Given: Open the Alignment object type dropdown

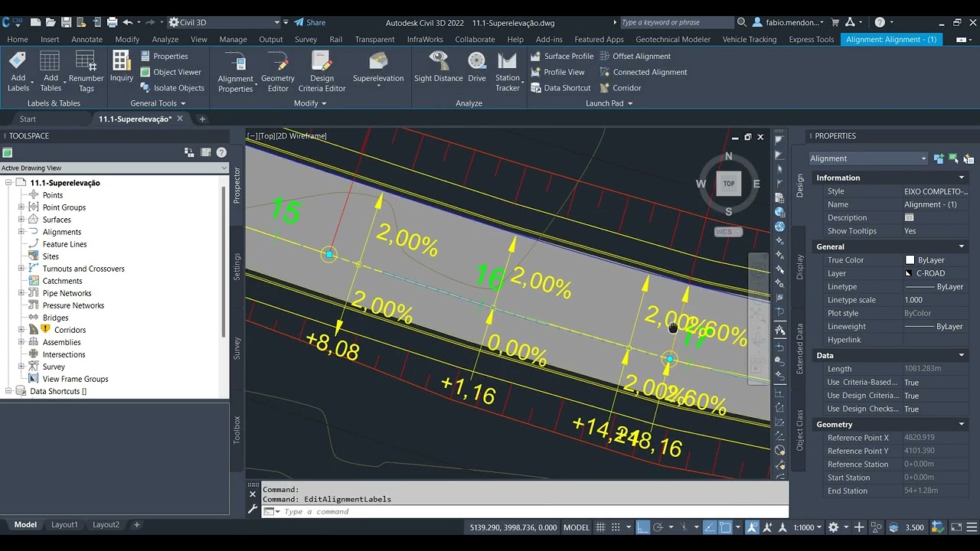Looking at the screenshot, I should tap(868, 158).
